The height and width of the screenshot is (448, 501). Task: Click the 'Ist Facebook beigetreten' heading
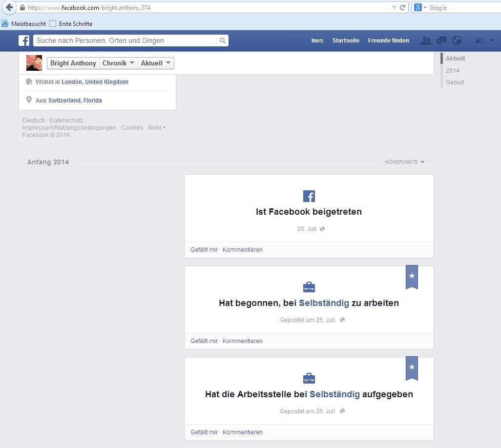coord(309,212)
